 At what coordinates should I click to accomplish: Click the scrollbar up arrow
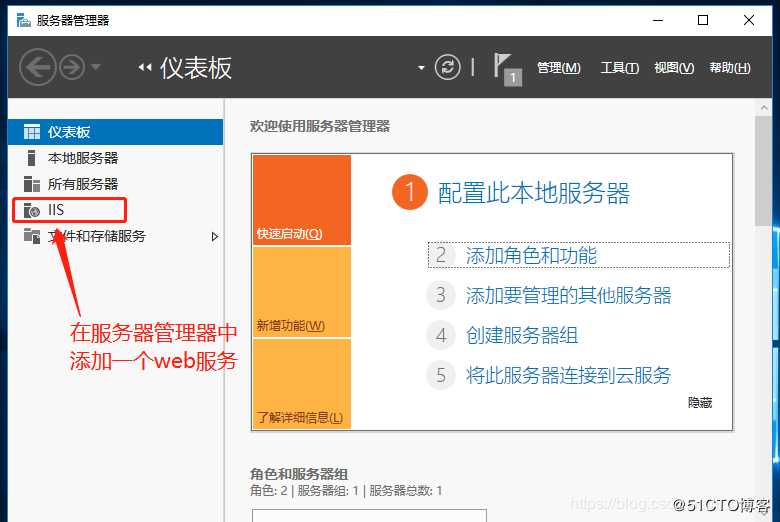[764, 107]
